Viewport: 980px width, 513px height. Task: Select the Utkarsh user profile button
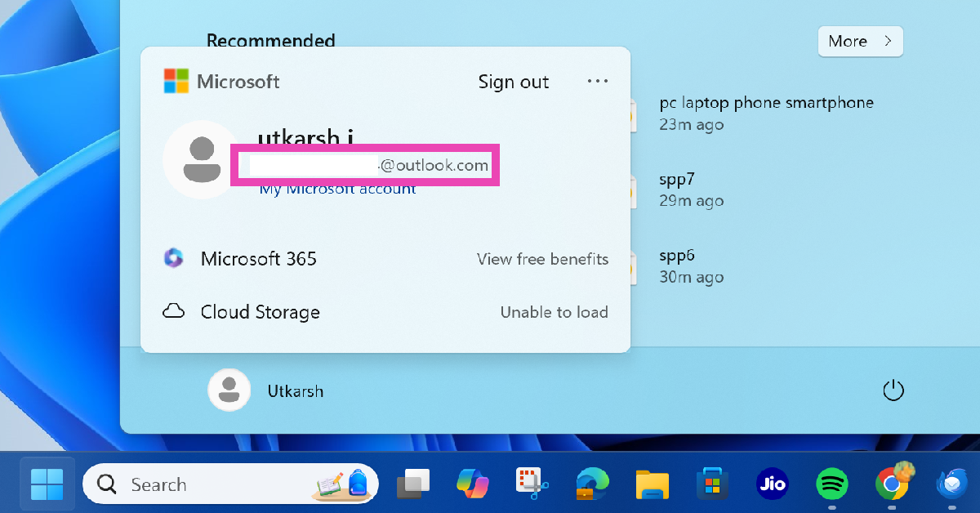[x=266, y=391]
